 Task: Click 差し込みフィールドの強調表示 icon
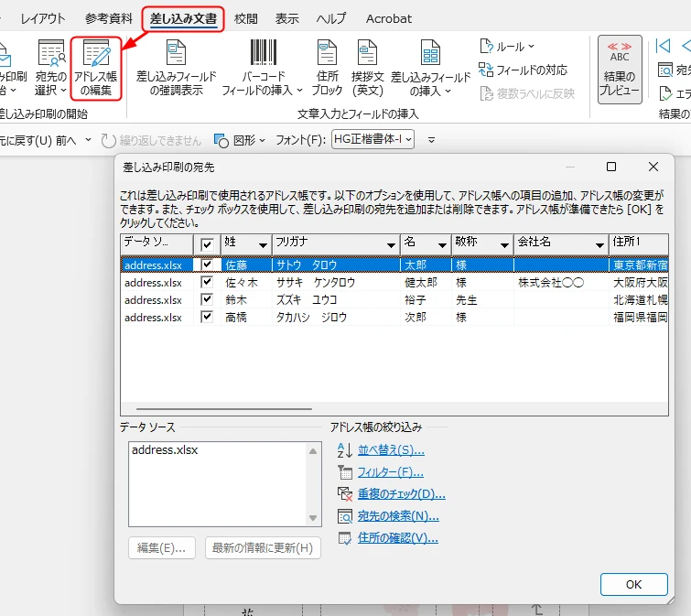point(177,52)
